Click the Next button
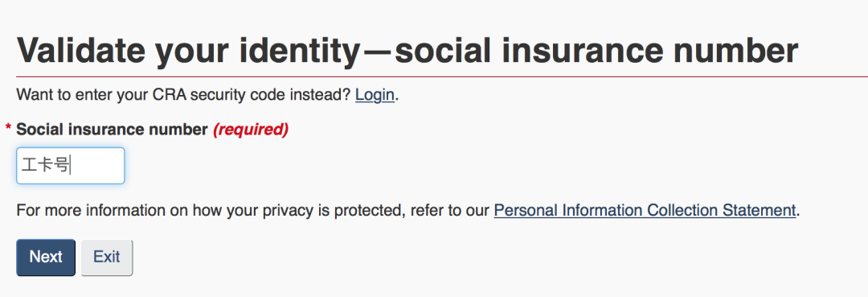868x297 pixels. (x=46, y=257)
